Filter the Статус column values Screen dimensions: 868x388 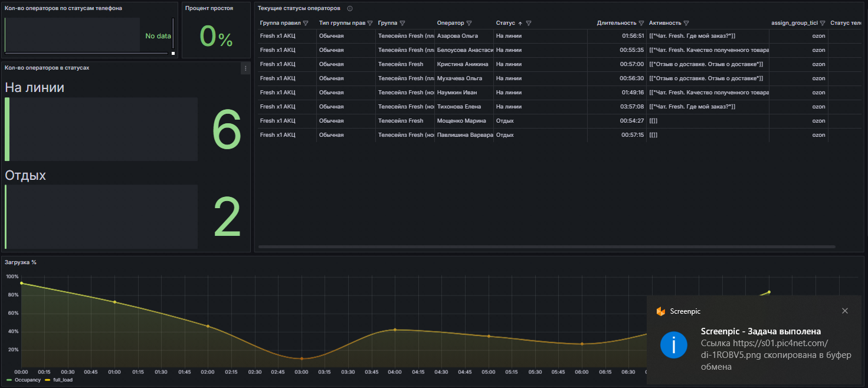pyautogui.click(x=529, y=24)
